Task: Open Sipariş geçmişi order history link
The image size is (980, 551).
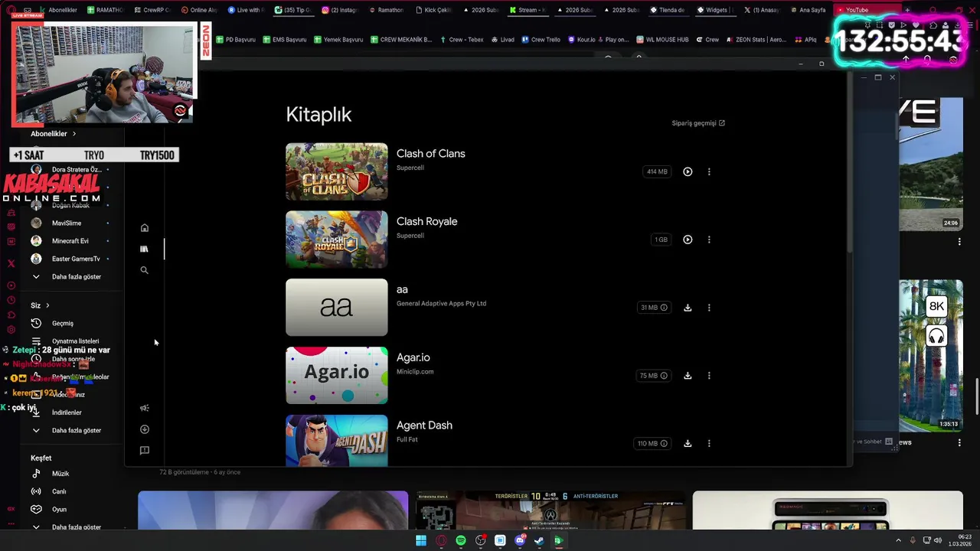Action: [698, 123]
